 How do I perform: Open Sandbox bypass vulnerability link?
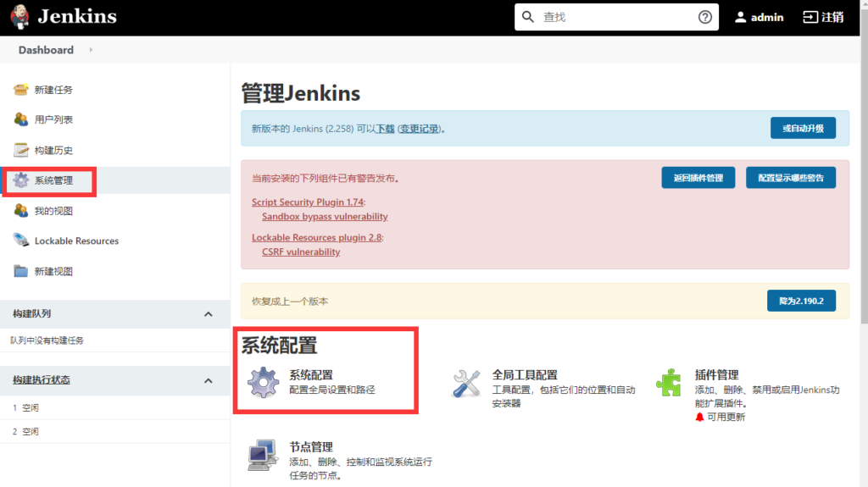[325, 216]
